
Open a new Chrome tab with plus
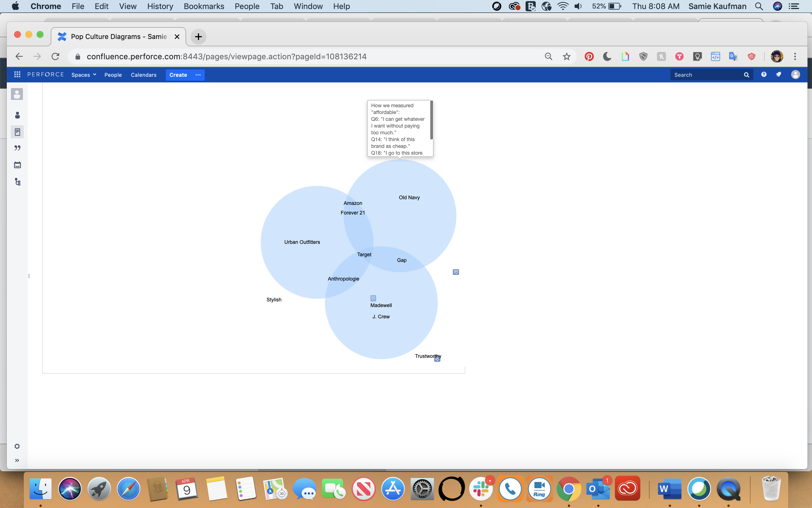(x=198, y=37)
